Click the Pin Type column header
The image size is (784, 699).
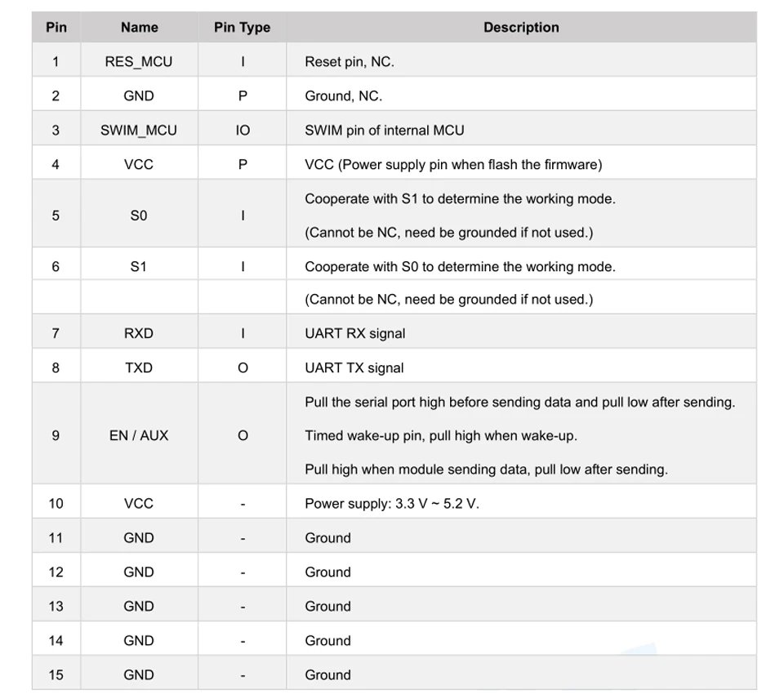pyautogui.click(x=242, y=27)
